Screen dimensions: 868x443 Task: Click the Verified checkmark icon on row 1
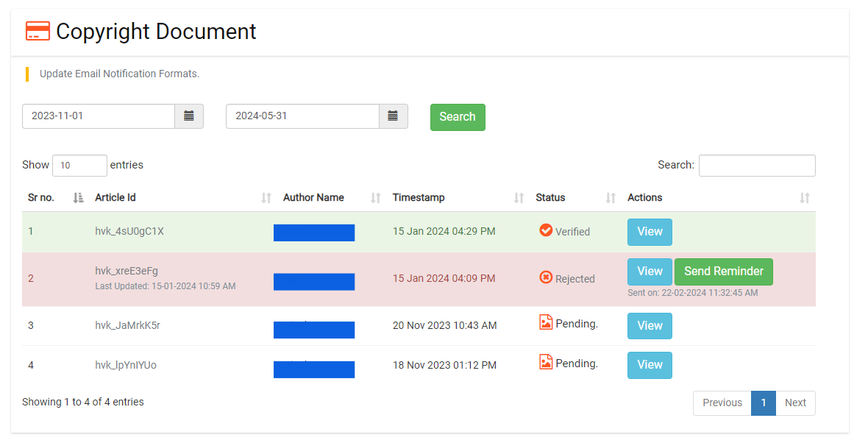545,230
